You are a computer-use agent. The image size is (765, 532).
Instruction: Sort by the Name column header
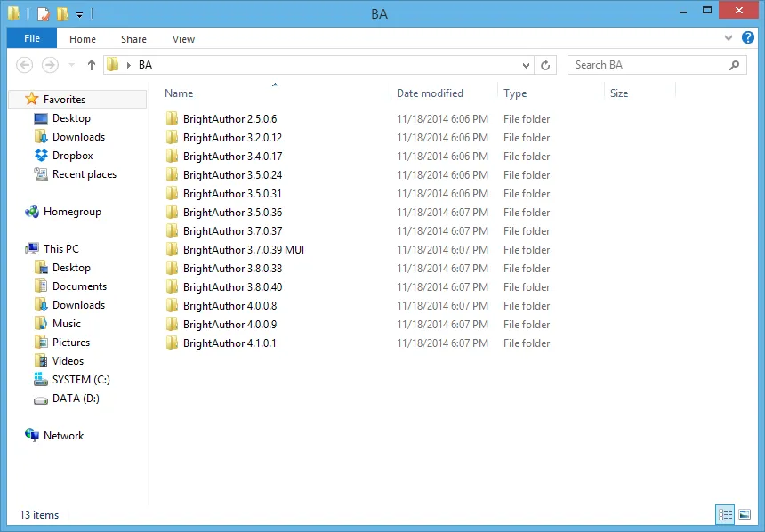[179, 93]
